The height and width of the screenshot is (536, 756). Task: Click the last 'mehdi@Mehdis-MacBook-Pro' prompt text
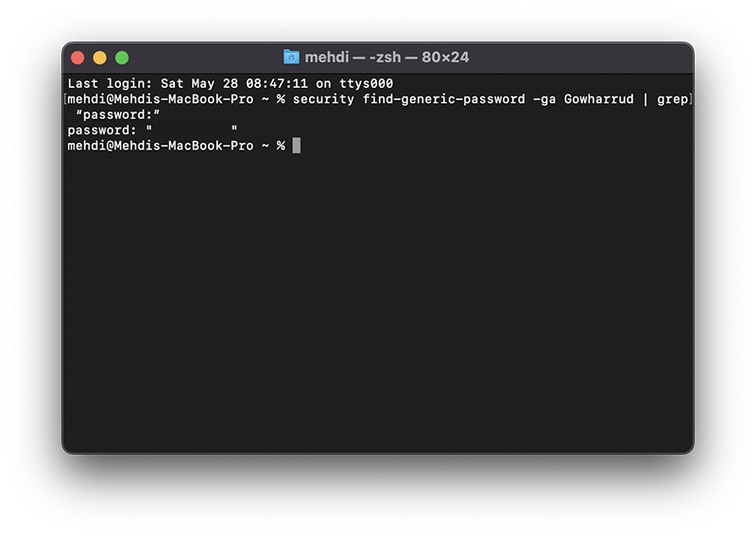point(161,146)
